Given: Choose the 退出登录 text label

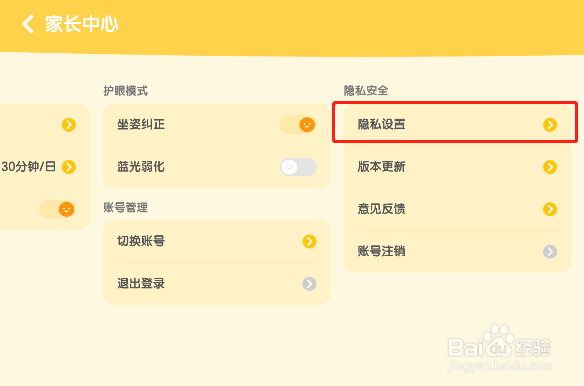Looking at the screenshot, I should 141,284.
